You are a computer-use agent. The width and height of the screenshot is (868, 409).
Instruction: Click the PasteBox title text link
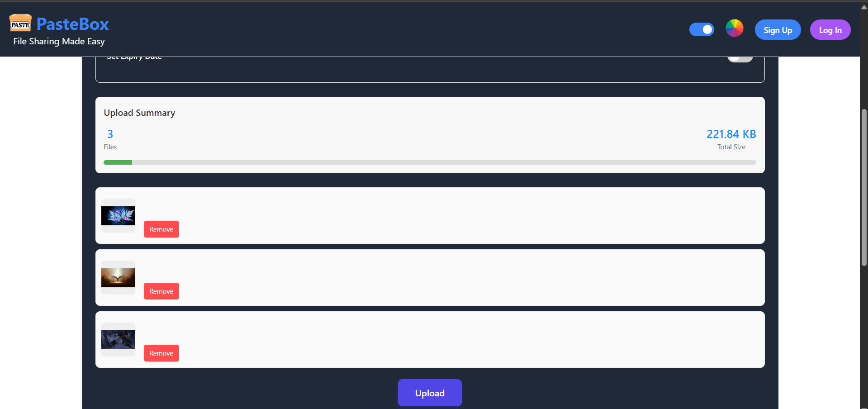72,24
